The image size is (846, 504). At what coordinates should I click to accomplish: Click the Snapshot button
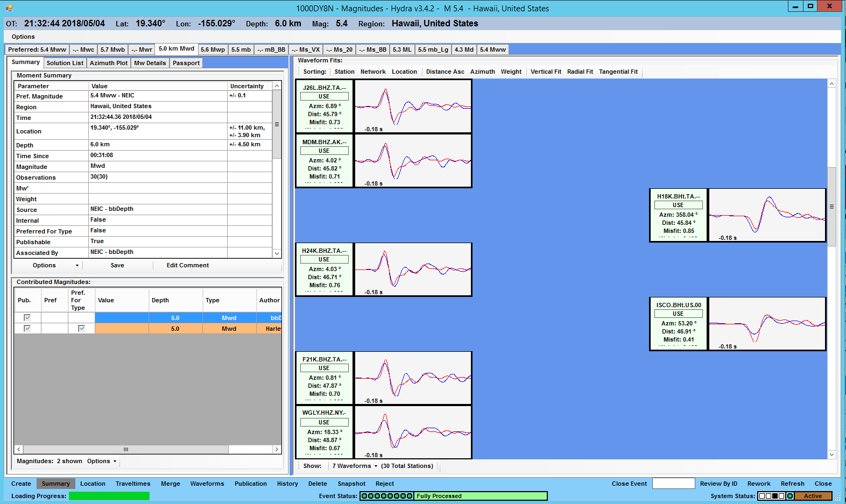[x=351, y=484]
